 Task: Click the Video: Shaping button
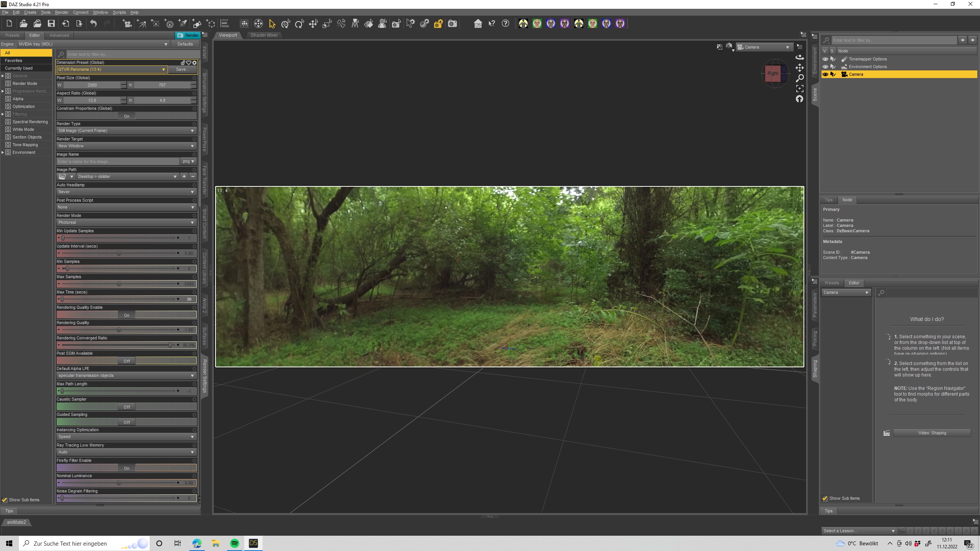932,433
